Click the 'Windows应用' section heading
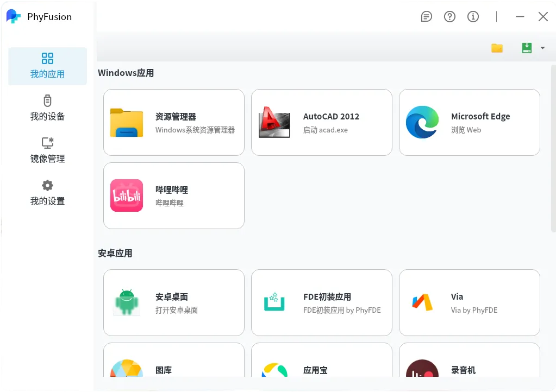 [x=126, y=73]
